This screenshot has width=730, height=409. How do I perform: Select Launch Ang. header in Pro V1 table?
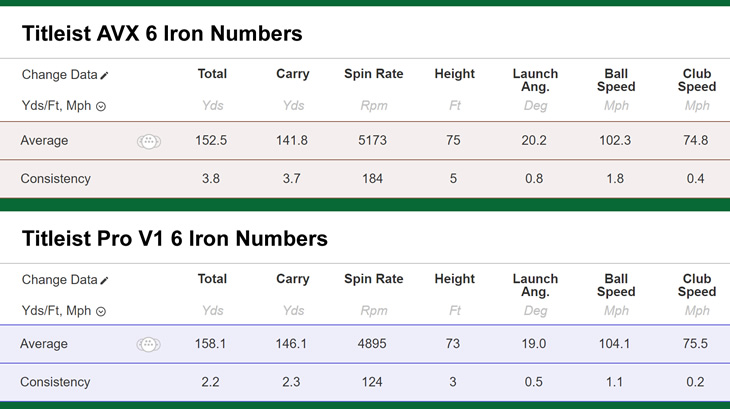click(535, 285)
